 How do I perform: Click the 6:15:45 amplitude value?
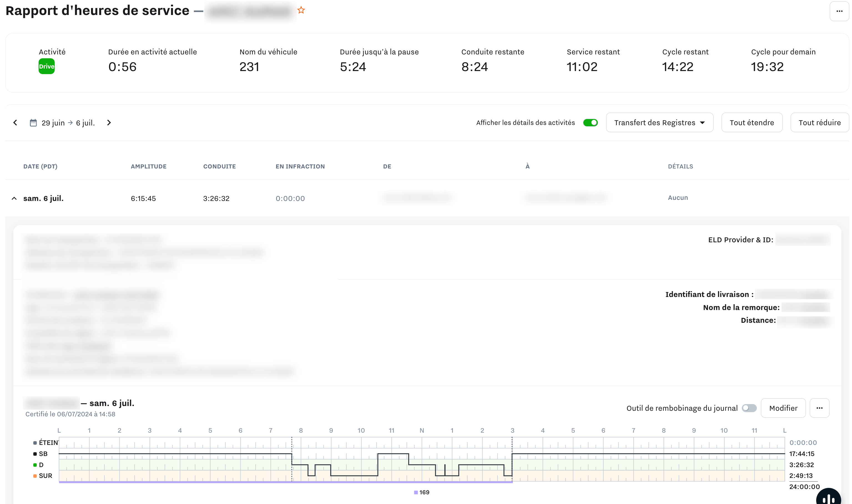[x=143, y=198]
